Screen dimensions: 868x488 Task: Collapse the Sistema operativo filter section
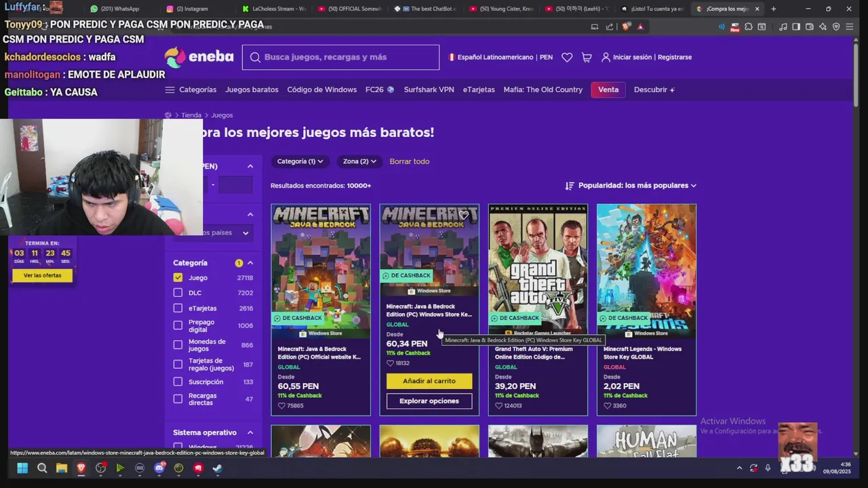tap(250, 432)
